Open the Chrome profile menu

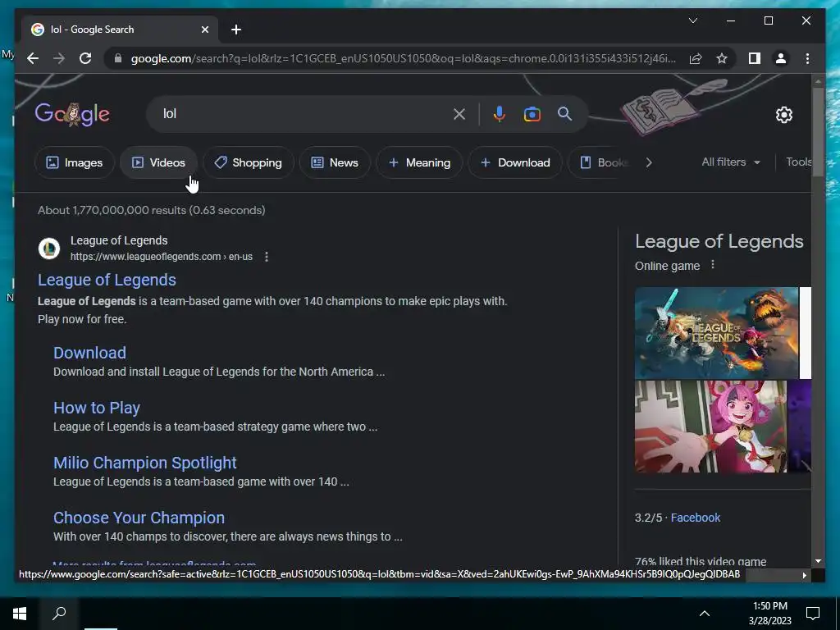[781, 58]
